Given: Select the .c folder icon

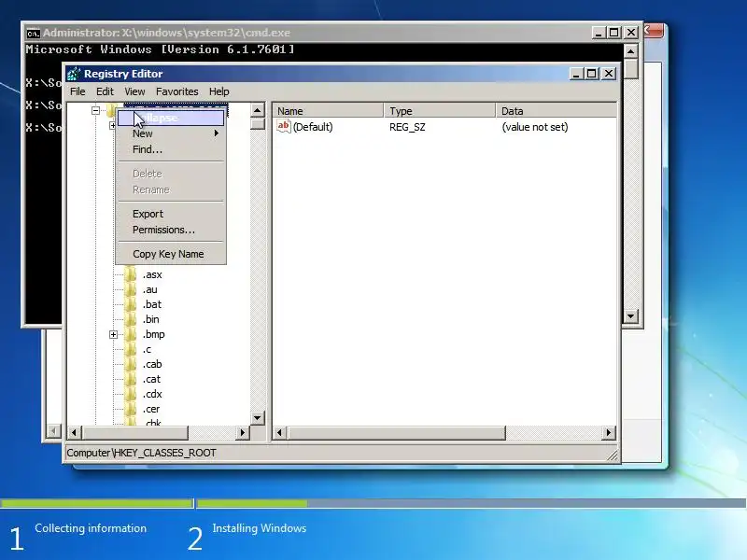Looking at the screenshot, I should point(131,349).
